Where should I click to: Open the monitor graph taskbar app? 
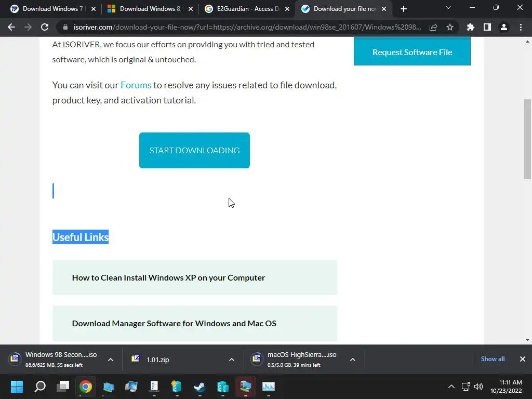click(x=269, y=387)
